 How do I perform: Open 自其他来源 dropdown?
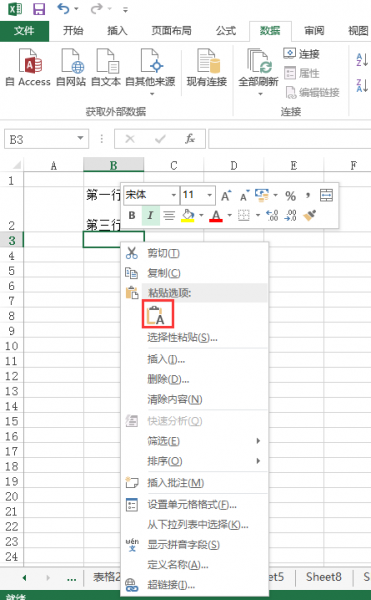pos(150,72)
